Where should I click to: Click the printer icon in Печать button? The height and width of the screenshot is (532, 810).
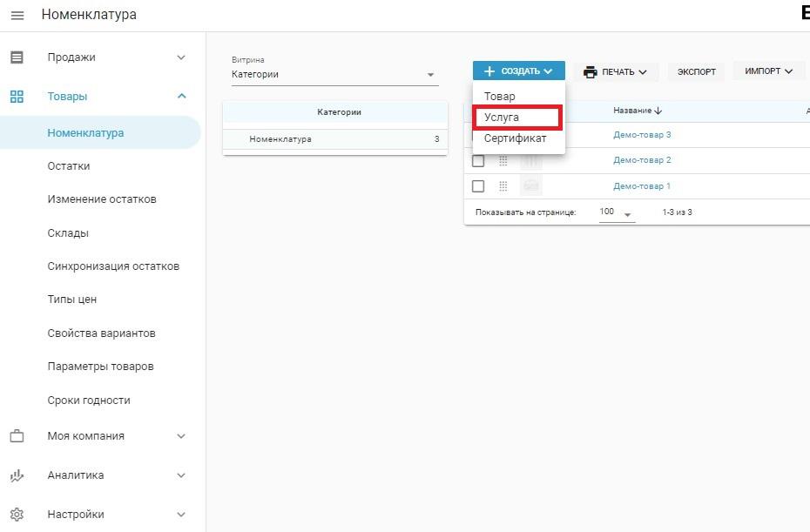click(x=590, y=71)
